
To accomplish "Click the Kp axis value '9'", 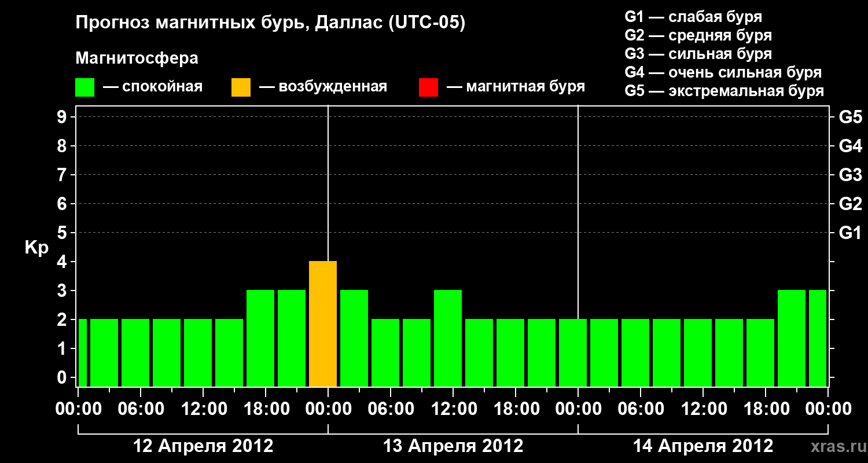I will pos(63,117).
